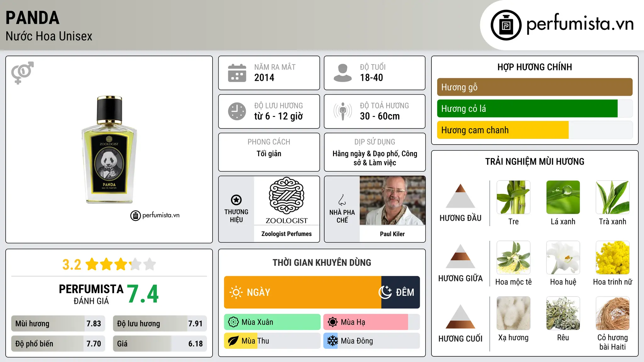
Task: Select the Lá xanh green leaf note image
Action: click(x=563, y=197)
